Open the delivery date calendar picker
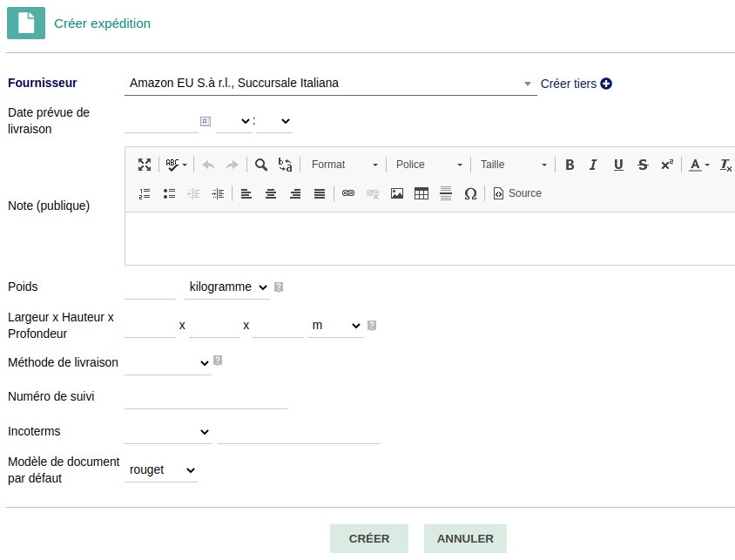735x560 pixels. pyautogui.click(x=206, y=121)
